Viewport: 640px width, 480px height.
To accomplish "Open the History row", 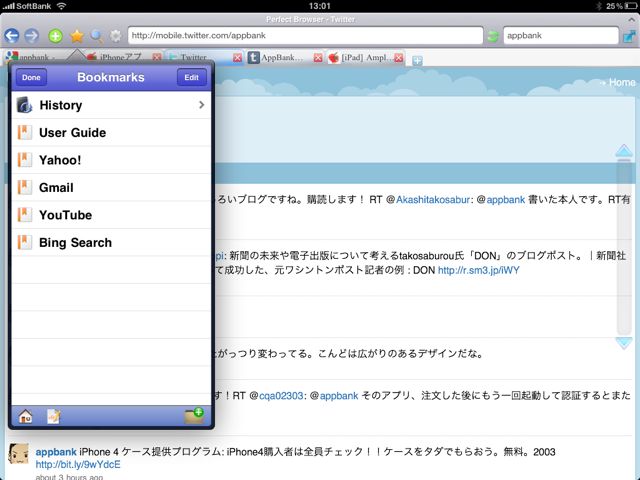I will click(111, 105).
